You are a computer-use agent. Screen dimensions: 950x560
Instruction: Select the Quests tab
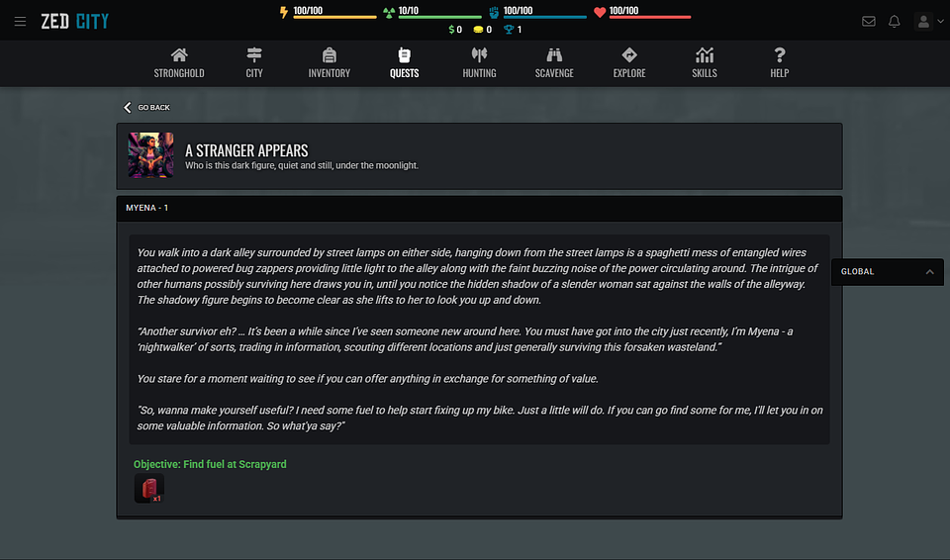pyautogui.click(x=404, y=61)
